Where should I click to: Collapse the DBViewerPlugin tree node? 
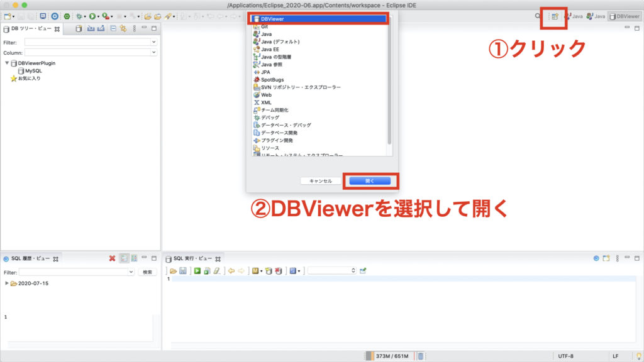coord(7,63)
